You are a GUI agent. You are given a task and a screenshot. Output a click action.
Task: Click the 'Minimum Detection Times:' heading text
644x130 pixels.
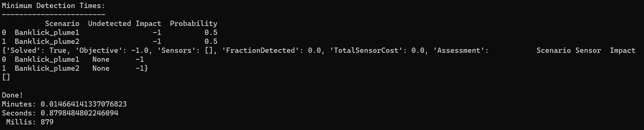coord(53,6)
